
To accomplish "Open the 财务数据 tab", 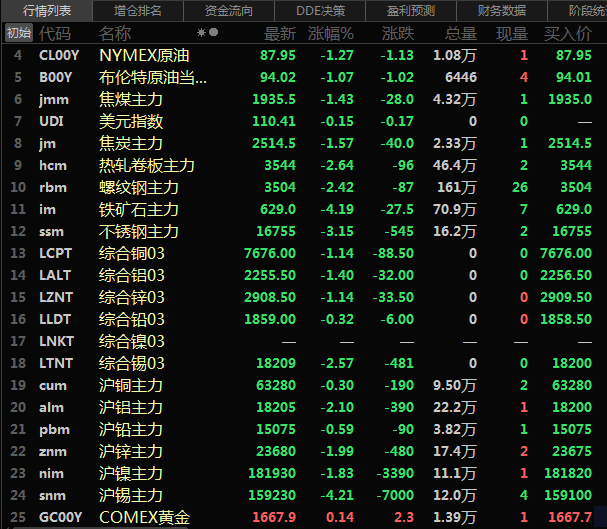I will [x=502, y=11].
